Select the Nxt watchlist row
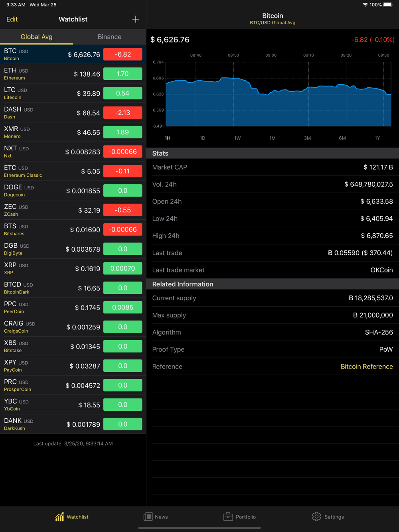The height and width of the screenshot is (532, 399). tap(73, 152)
